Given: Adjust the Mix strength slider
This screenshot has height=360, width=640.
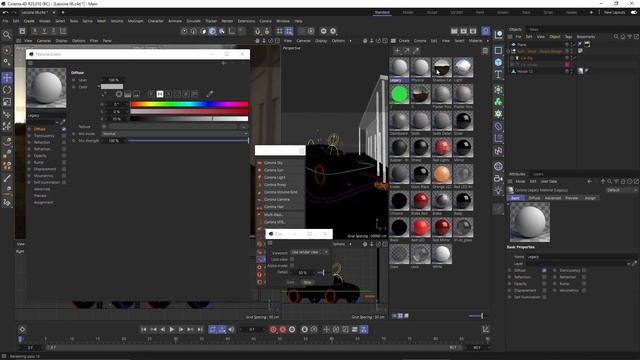Looking at the screenshot, I should 188,140.
